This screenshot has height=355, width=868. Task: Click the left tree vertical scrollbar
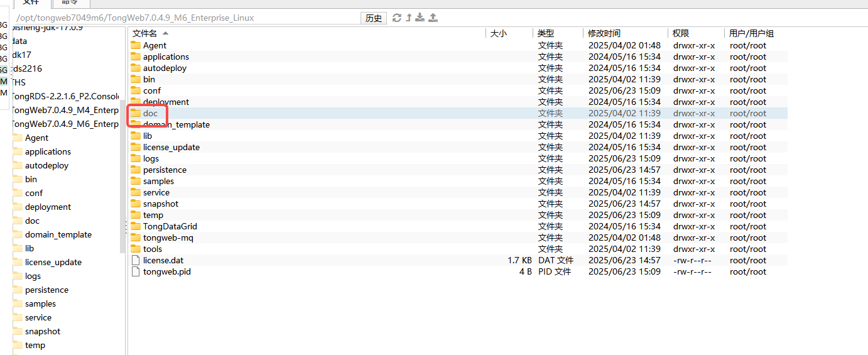pos(122,176)
